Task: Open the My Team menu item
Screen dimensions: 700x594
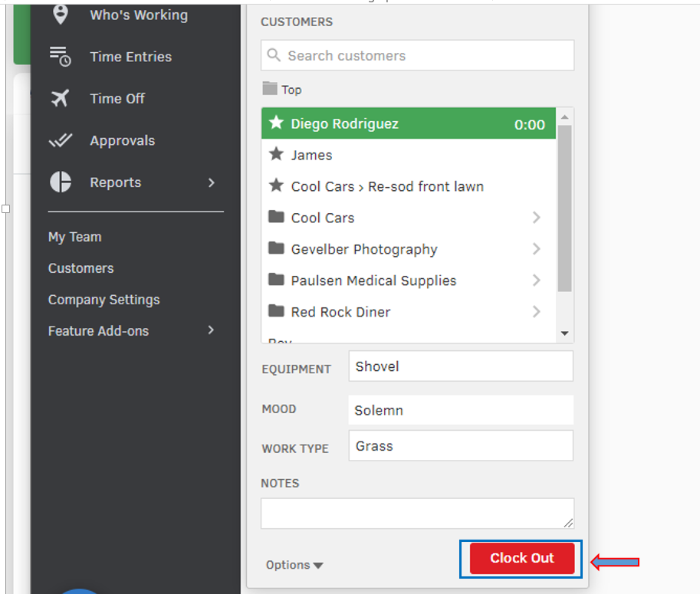Action: click(x=74, y=237)
